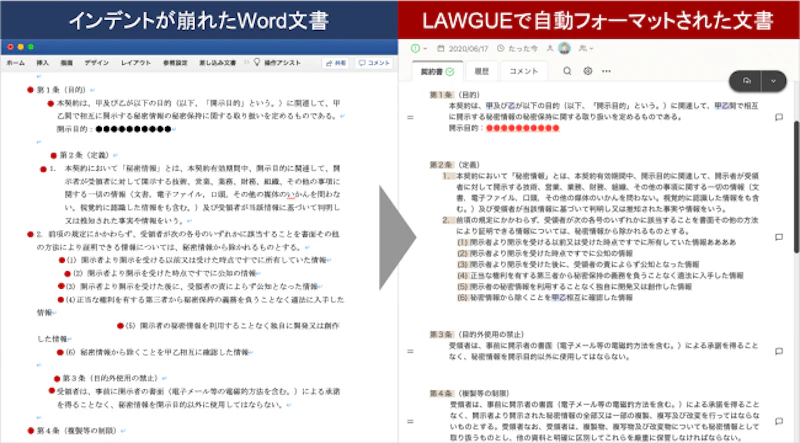Screen dimensions: 800x443
Task: Click the comment icon beside 第1条
Action: point(778,116)
